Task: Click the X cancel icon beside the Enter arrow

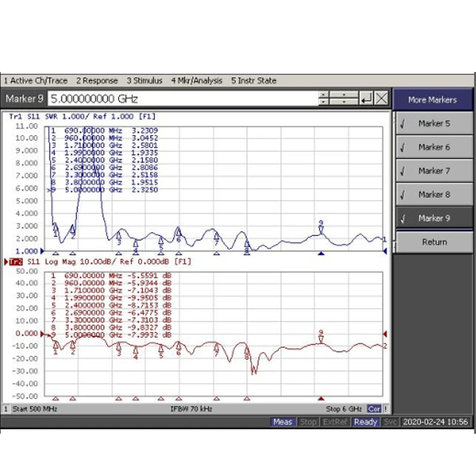Action: pos(381,98)
